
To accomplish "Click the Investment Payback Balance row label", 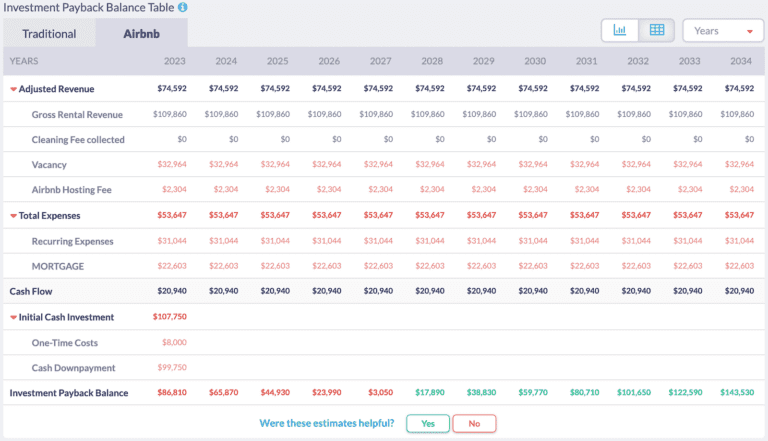I will [69, 393].
